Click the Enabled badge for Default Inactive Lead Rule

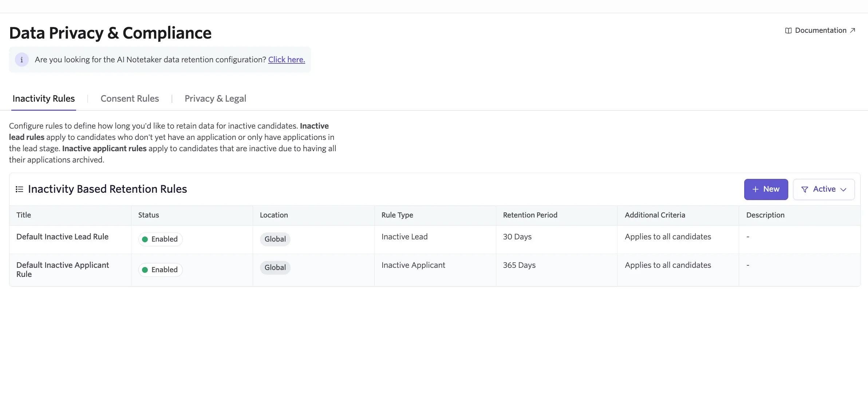161,239
